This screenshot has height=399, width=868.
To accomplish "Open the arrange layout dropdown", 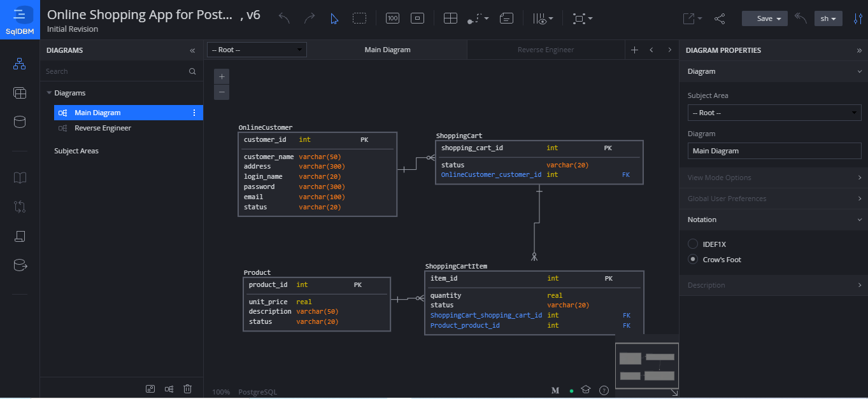I will click(582, 18).
